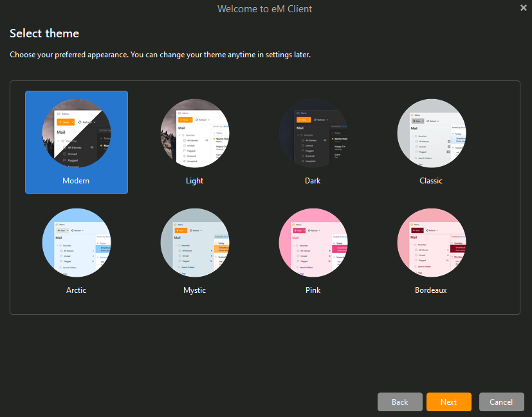Click the highlighted Modern theme tile
The image size is (532, 417).
point(76,142)
